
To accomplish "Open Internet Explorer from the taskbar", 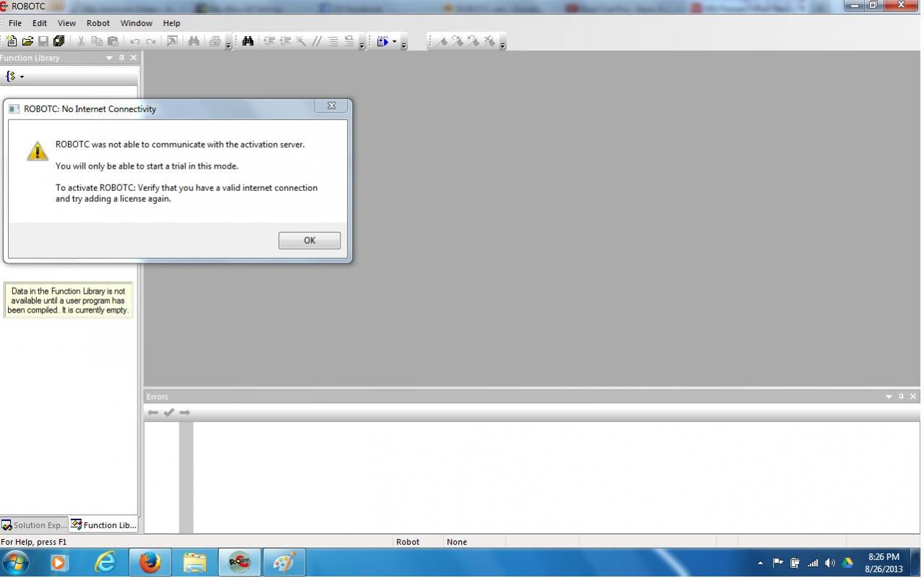I will [x=105, y=562].
